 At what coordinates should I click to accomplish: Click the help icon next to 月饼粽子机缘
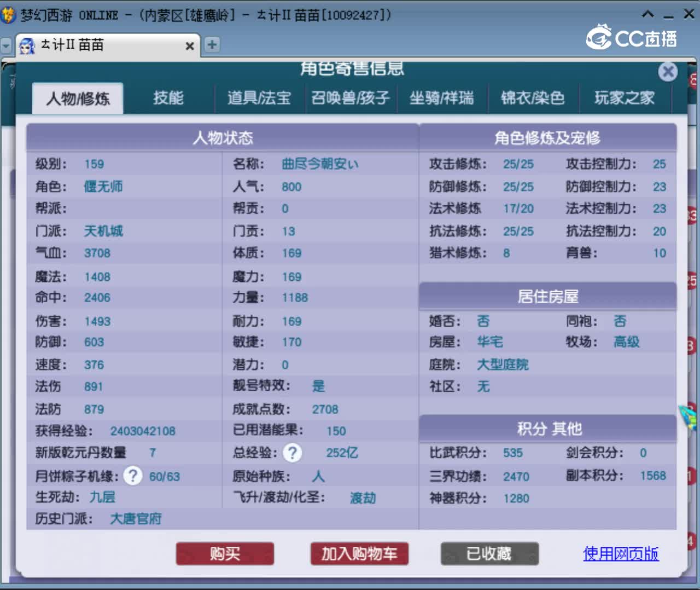pyautogui.click(x=133, y=476)
